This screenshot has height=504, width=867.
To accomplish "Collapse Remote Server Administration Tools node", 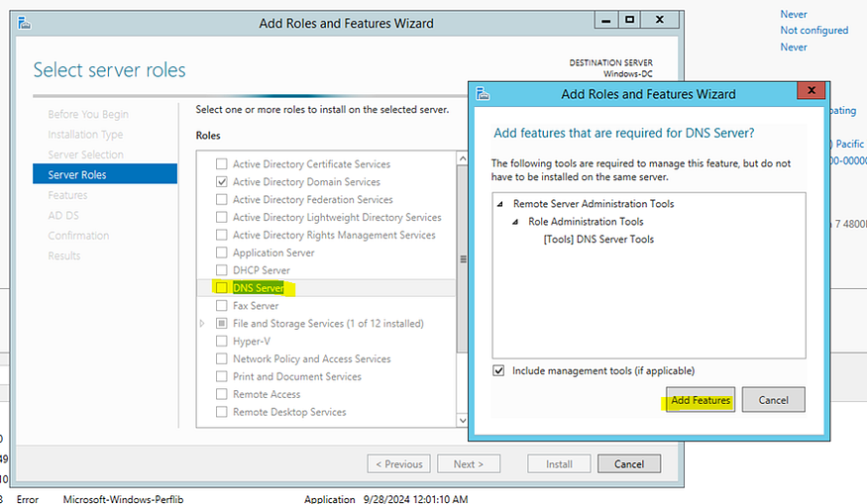I will point(499,204).
